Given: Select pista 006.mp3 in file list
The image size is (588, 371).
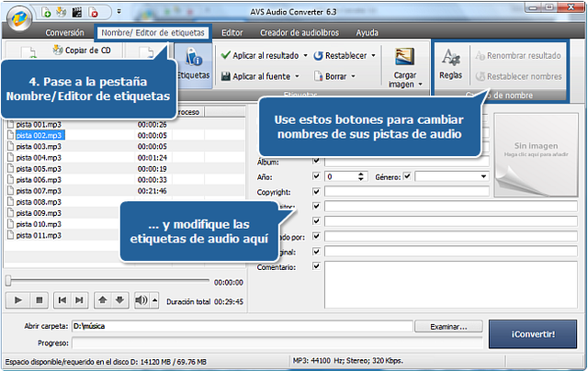Looking at the screenshot, I should coord(39,180).
